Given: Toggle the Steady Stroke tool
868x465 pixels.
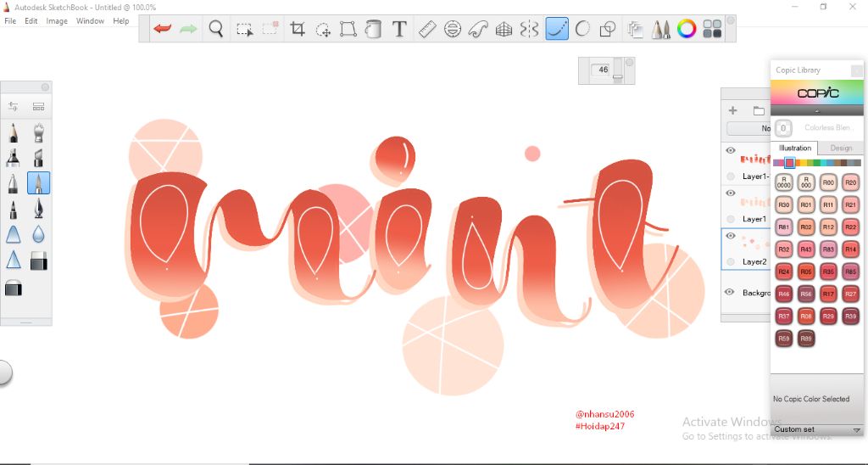Looking at the screenshot, I should 557,29.
